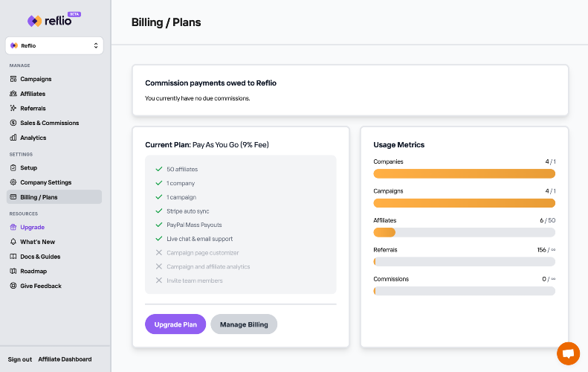The width and height of the screenshot is (588, 372).
Task: Open the Campaigns icon in sidebar
Action: pyautogui.click(x=13, y=79)
